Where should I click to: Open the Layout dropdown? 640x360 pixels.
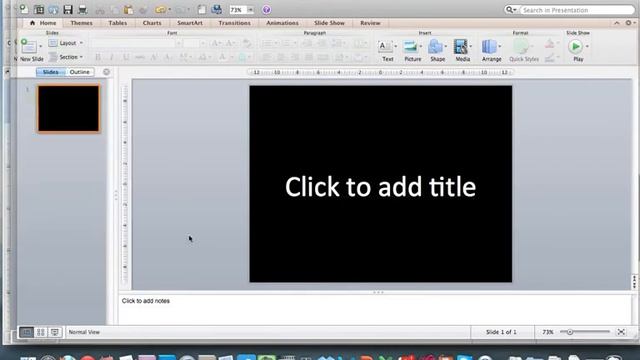pos(66,43)
